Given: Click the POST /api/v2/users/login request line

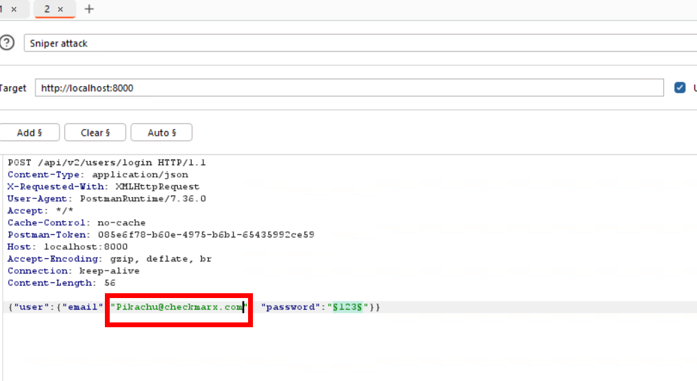Looking at the screenshot, I should [x=107, y=163].
